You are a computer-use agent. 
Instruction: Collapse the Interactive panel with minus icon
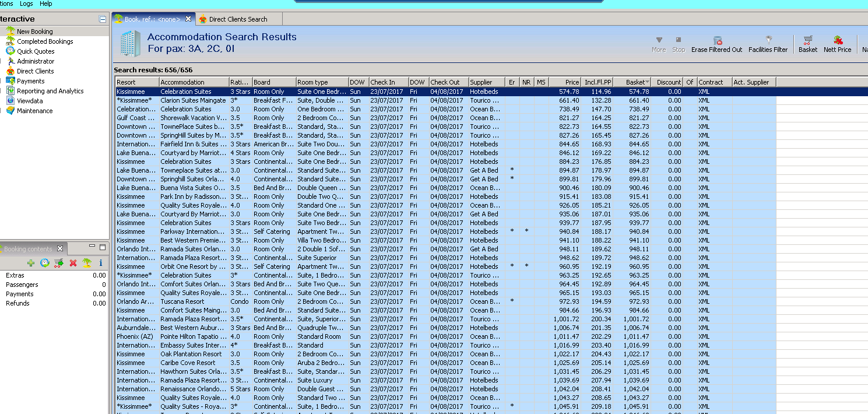[103, 19]
